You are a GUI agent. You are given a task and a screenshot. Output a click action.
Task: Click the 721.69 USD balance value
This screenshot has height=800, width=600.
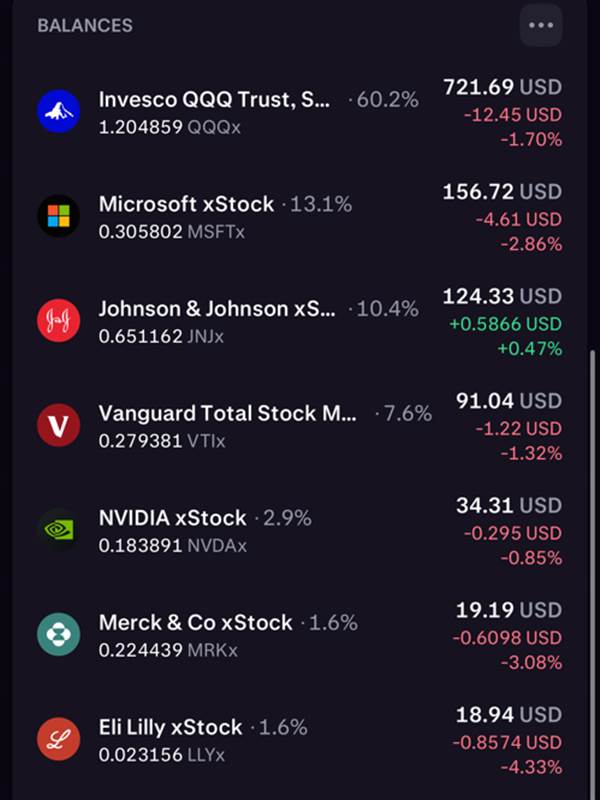pos(502,88)
